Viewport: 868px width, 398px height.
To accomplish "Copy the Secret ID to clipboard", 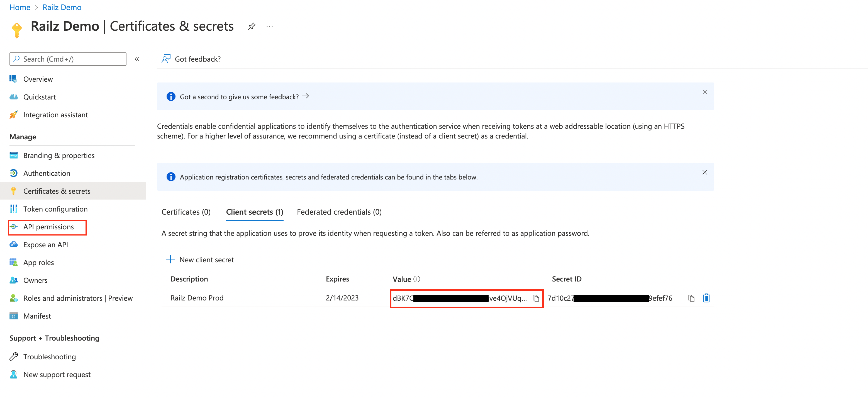I will (691, 298).
